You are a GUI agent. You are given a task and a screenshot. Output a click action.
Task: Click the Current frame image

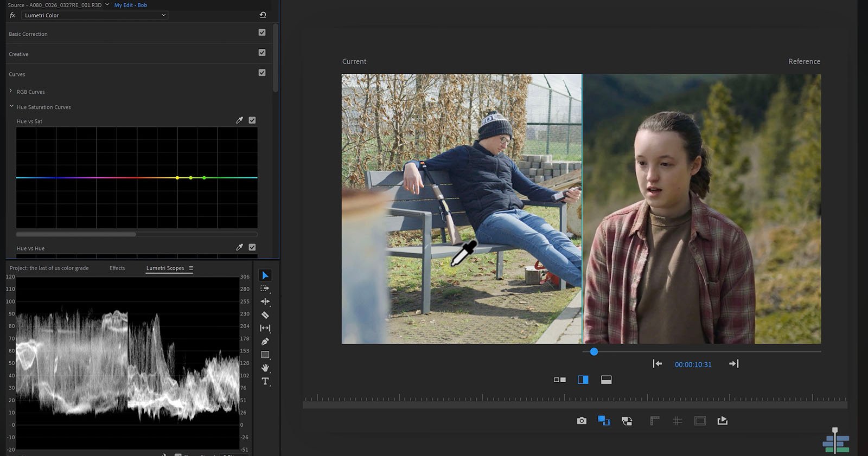click(462, 209)
